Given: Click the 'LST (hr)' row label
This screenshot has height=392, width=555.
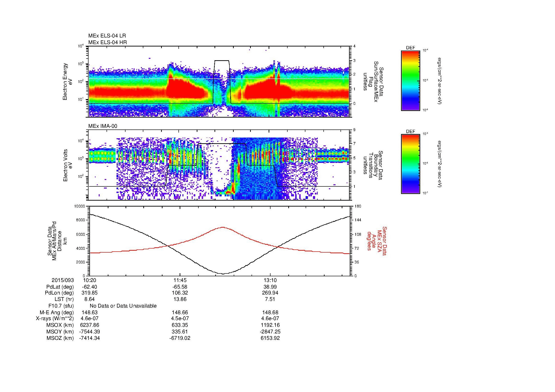Looking at the screenshot, I should tap(64, 299).
